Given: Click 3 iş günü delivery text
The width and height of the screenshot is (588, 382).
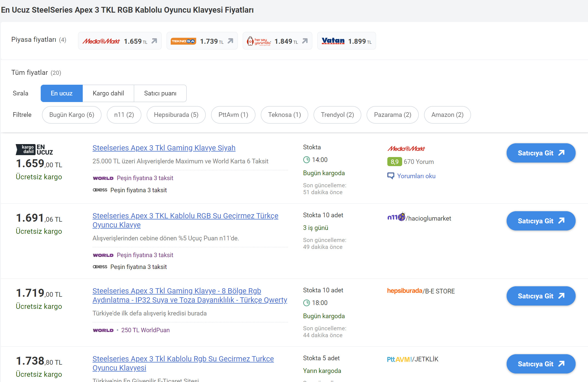Looking at the screenshot, I should [316, 228].
